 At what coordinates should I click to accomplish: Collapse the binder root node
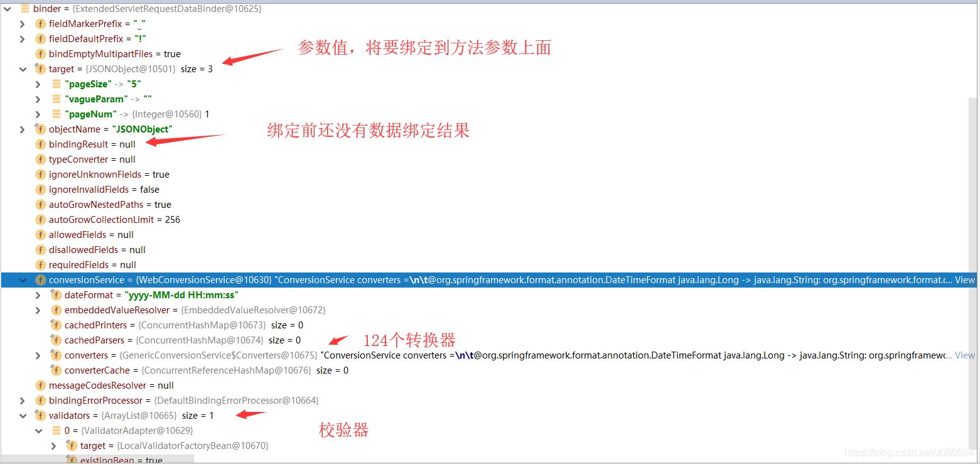pyautogui.click(x=8, y=9)
